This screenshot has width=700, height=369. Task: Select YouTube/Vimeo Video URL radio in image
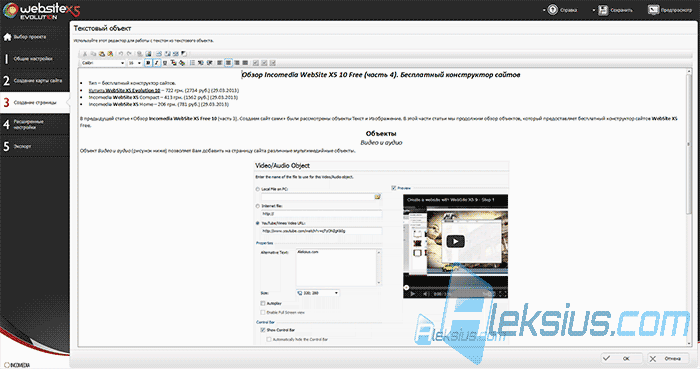(x=258, y=223)
